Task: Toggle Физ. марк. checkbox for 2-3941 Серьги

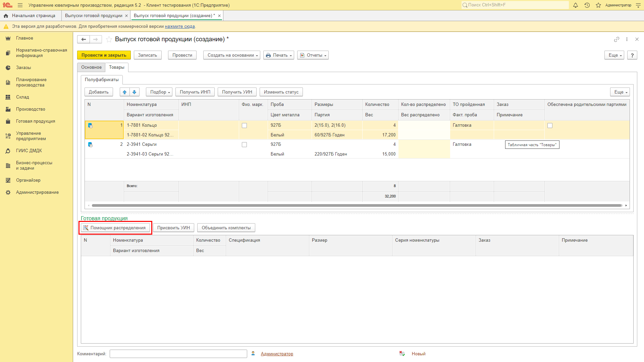Action: (x=244, y=145)
